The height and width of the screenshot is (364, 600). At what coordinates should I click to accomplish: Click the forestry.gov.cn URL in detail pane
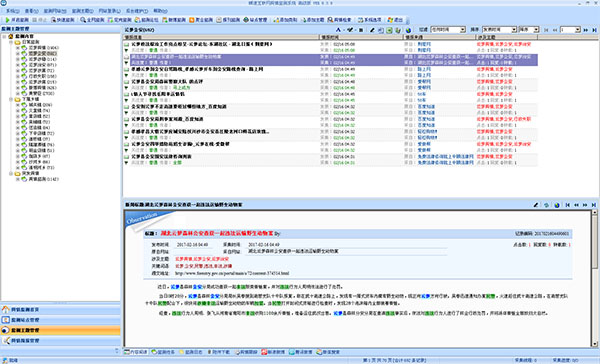click(x=232, y=273)
